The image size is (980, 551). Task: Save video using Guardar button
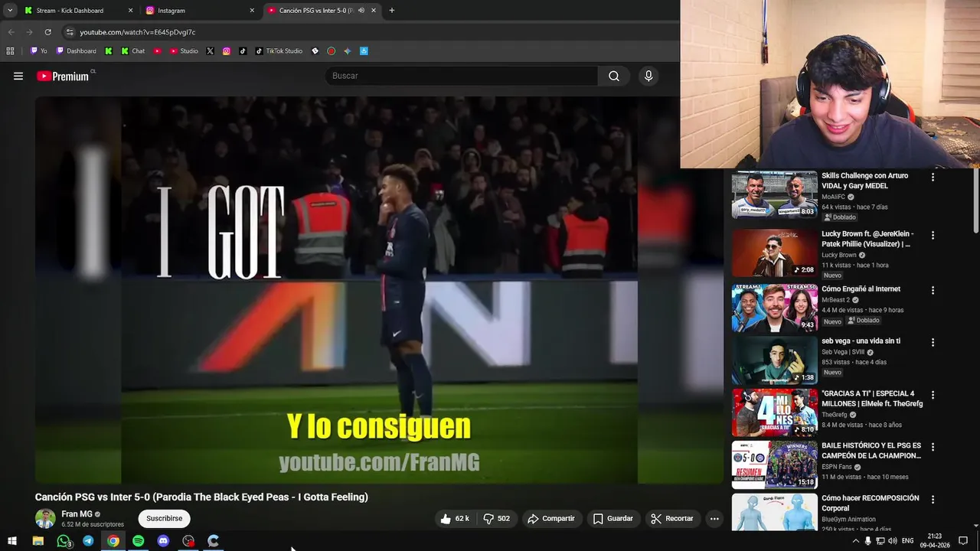[x=613, y=518]
